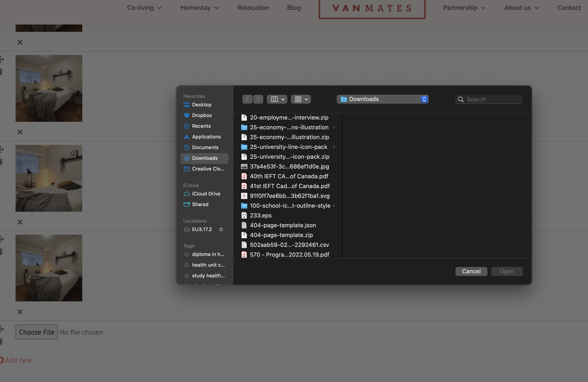Click the Search field in file dialog

click(x=488, y=99)
